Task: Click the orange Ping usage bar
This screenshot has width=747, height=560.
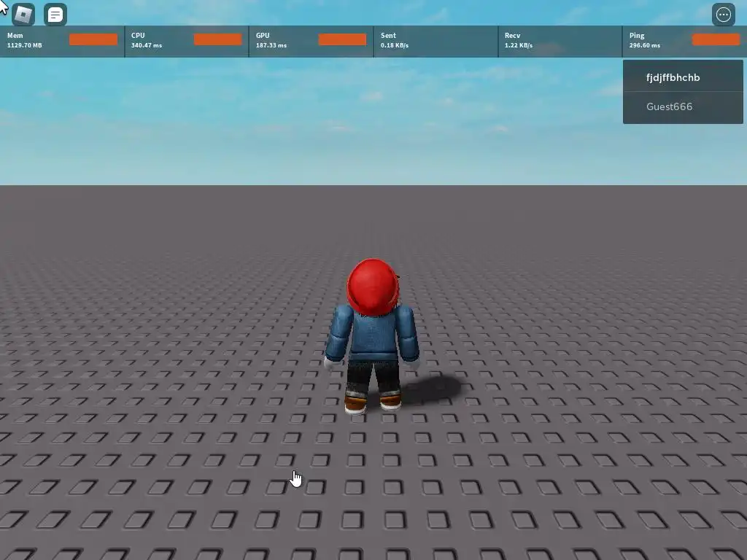Action: click(x=716, y=39)
